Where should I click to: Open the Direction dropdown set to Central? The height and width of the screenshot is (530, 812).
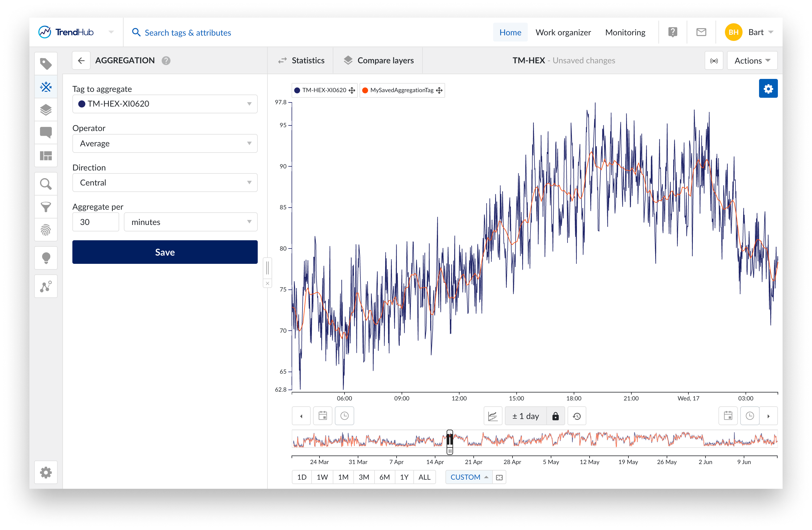(x=165, y=183)
